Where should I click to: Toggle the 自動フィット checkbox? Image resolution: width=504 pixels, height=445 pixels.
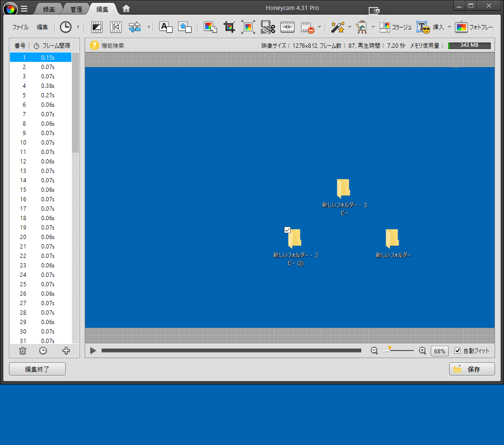(x=457, y=351)
